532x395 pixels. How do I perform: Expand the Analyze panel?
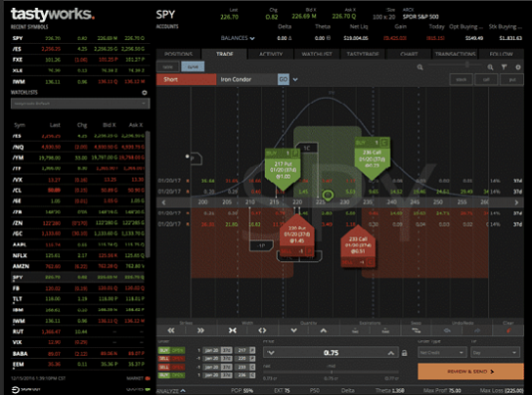171,391
